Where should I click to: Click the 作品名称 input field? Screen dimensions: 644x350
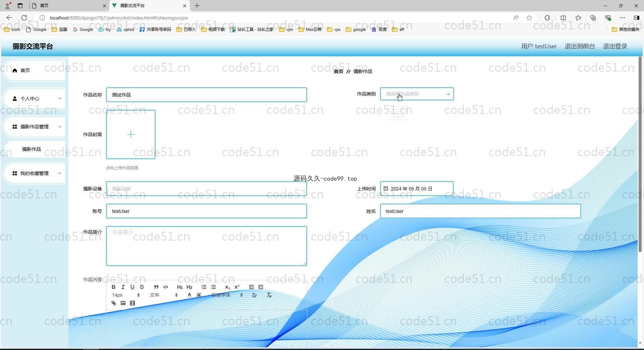[207, 95]
